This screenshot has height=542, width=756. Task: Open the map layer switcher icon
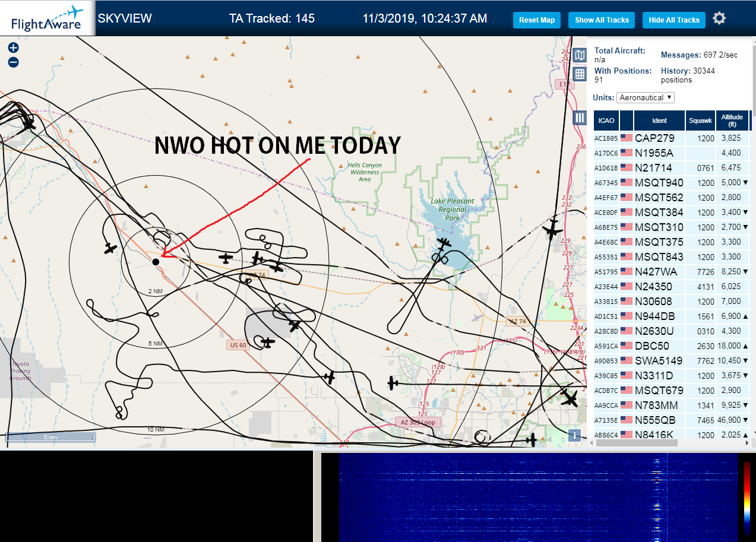point(580,55)
